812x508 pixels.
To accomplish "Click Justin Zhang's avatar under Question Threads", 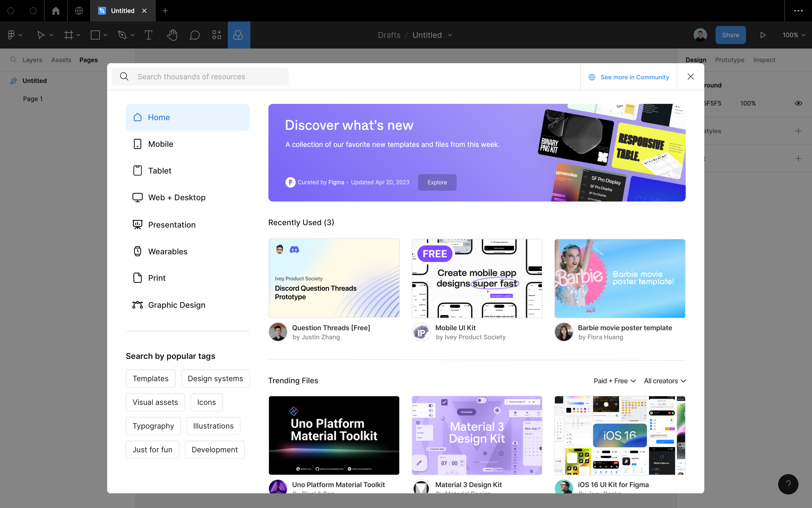I will tap(278, 332).
